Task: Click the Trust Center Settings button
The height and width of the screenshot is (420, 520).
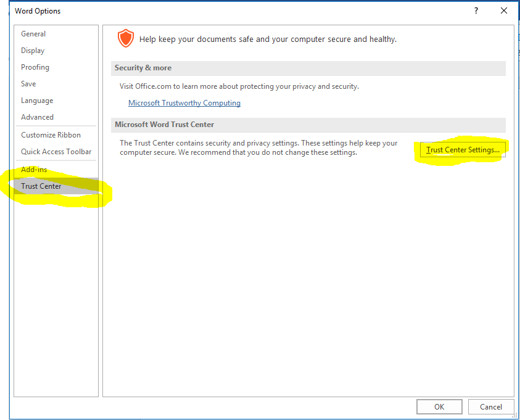Action: 463,149
